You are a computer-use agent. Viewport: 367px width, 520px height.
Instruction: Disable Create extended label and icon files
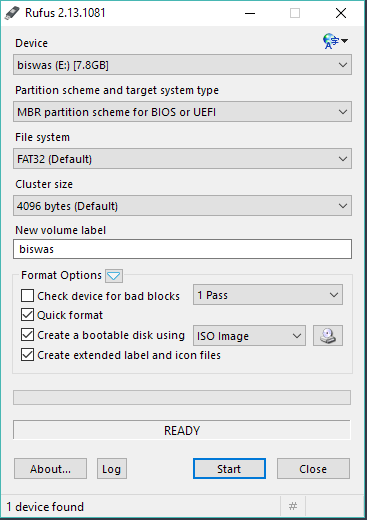tap(27, 355)
